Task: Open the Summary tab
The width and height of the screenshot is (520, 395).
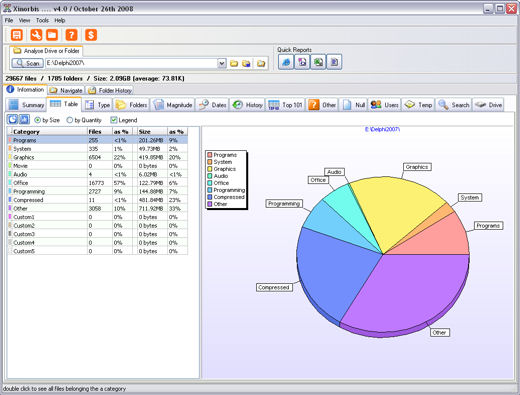Action: [26, 105]
